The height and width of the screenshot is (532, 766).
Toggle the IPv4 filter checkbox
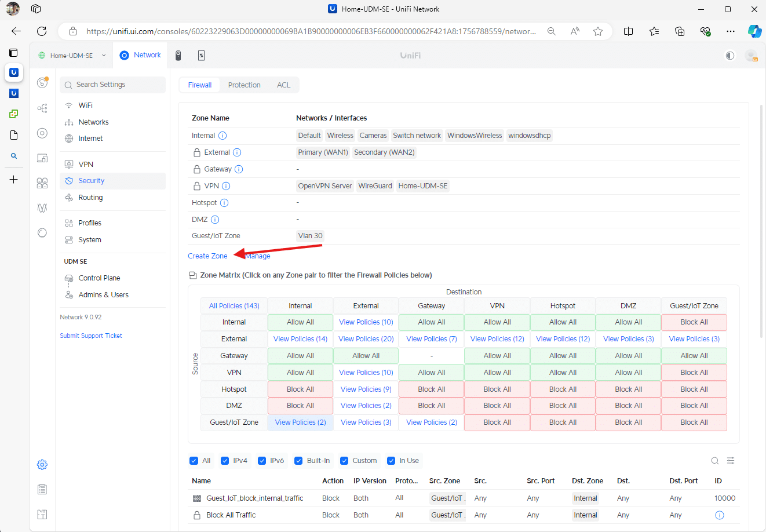coord(225,461)
